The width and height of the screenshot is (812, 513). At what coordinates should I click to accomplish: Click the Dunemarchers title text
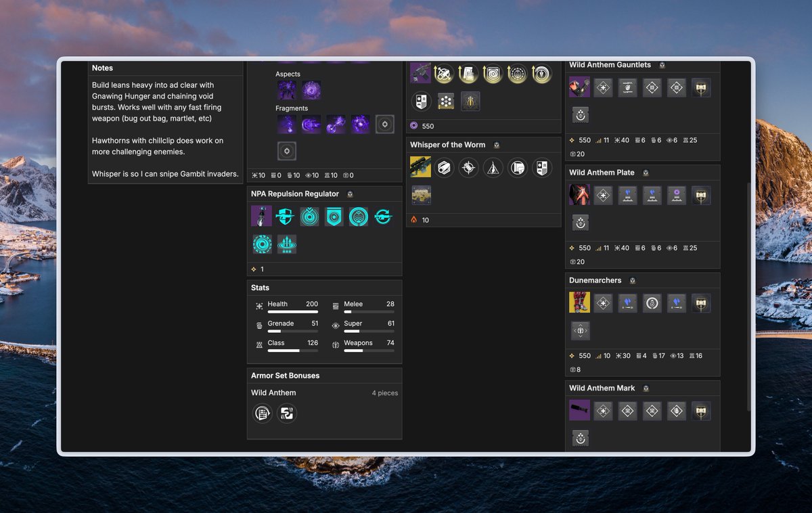pos(595,280)
